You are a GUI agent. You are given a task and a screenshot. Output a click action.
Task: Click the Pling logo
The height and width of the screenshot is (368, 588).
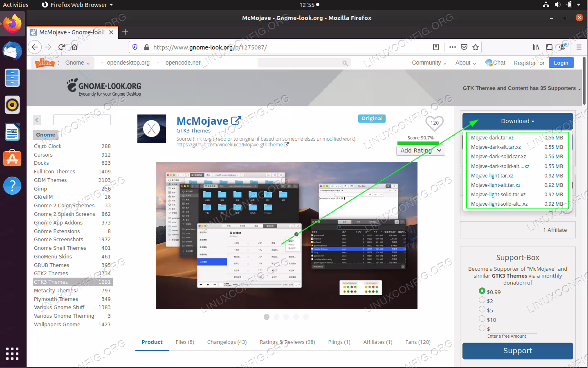click(45, 63)
